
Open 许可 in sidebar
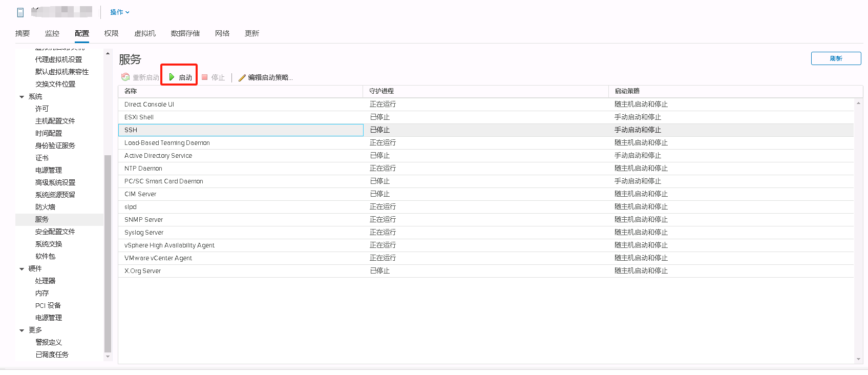(x=42, y=109)
